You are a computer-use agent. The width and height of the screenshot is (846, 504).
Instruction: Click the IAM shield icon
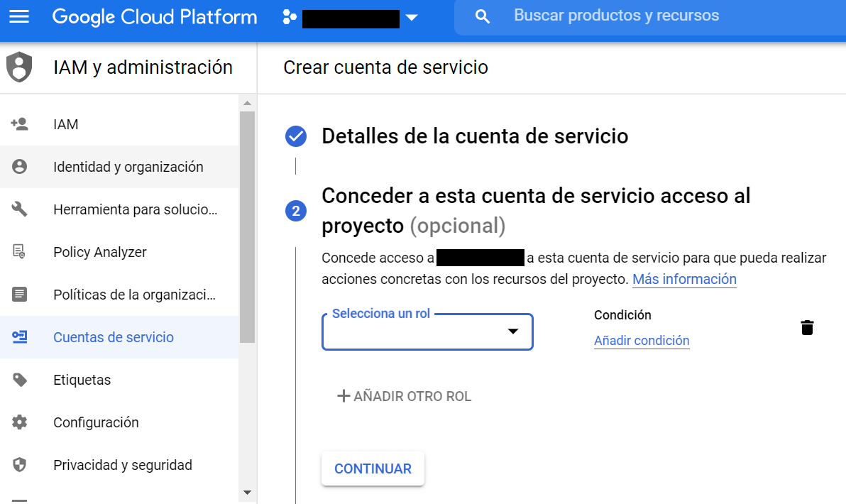coord(19,67)
